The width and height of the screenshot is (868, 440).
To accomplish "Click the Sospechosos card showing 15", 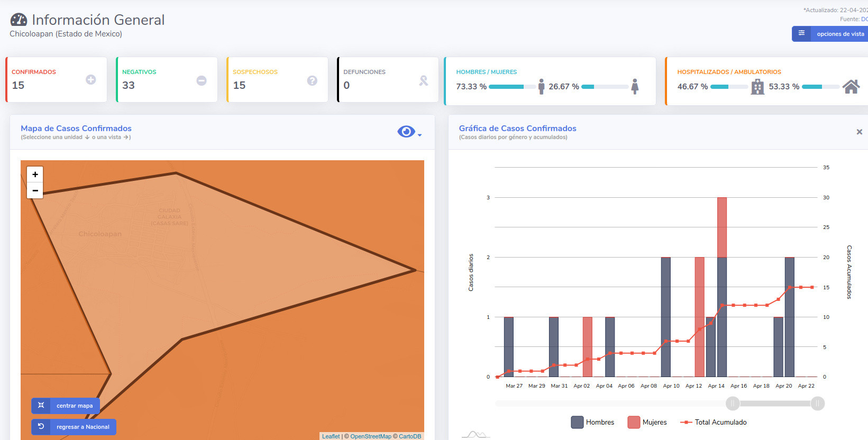I will 277,79.
